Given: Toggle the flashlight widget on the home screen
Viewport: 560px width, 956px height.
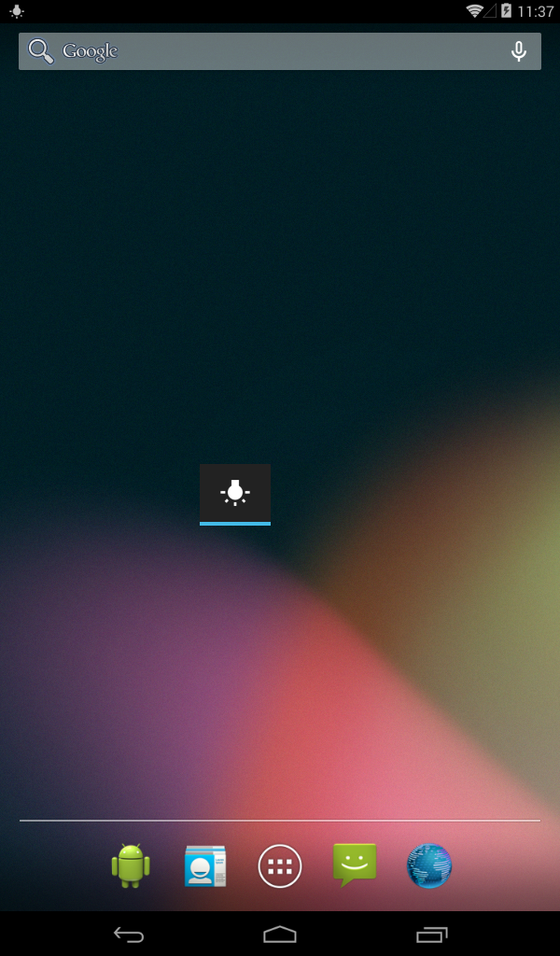Looking at the screenshot, I should click(235, 494).
